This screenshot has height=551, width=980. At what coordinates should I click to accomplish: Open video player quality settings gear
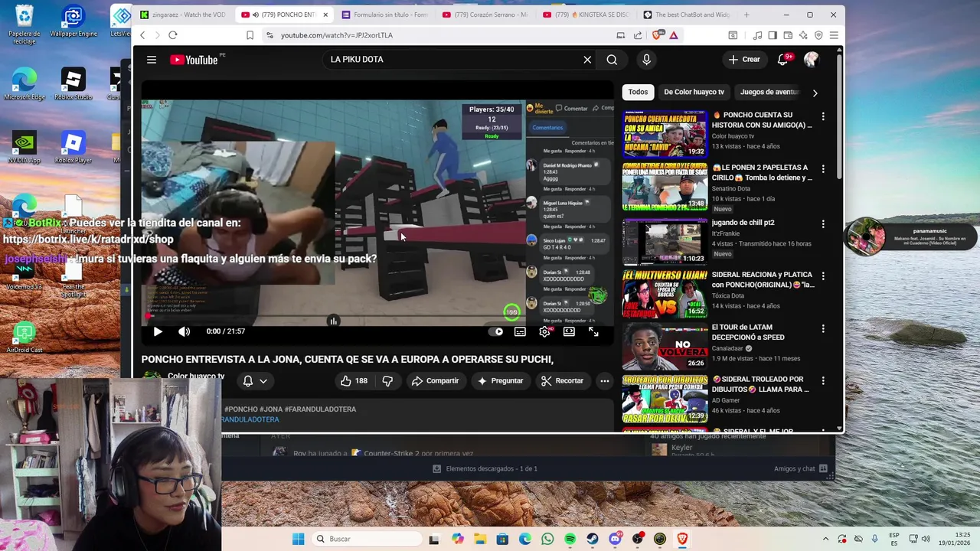coord(544,331)
